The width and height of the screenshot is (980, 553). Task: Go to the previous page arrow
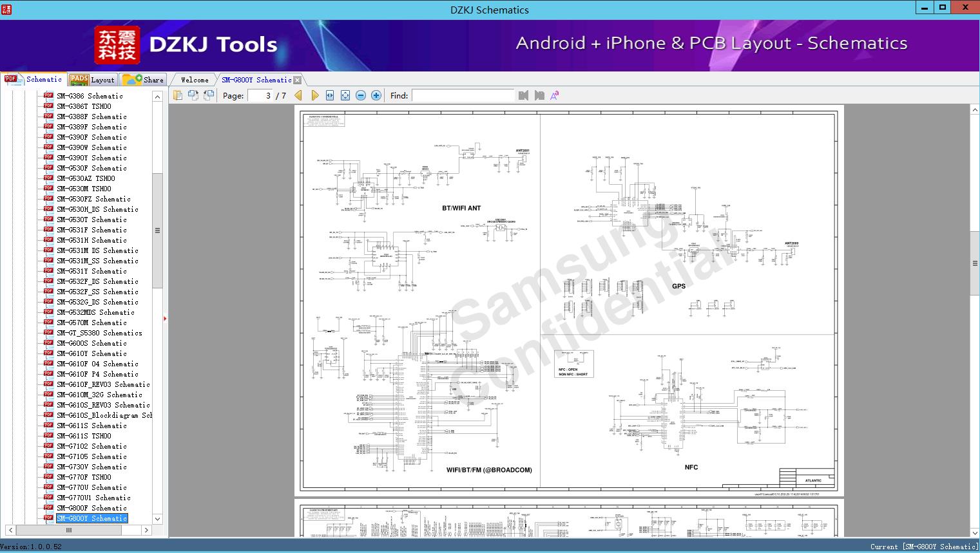coord(298,95)
